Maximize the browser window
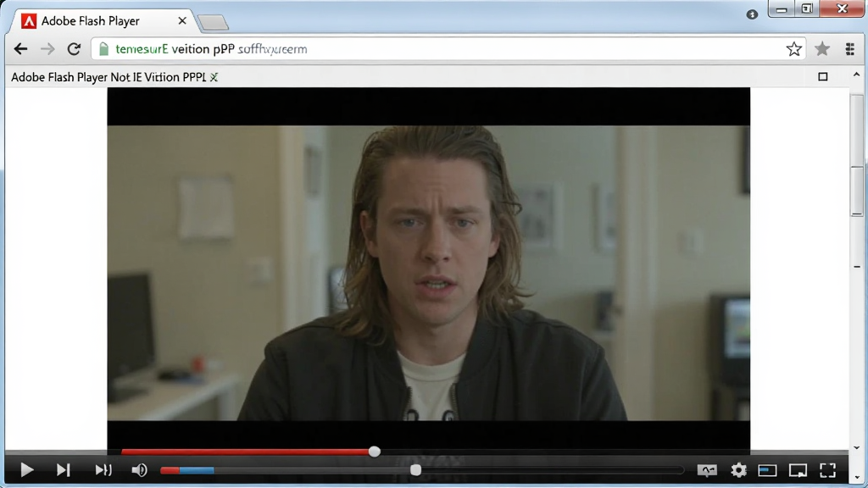This screenshot has width=868, height=488. (807, 8)
